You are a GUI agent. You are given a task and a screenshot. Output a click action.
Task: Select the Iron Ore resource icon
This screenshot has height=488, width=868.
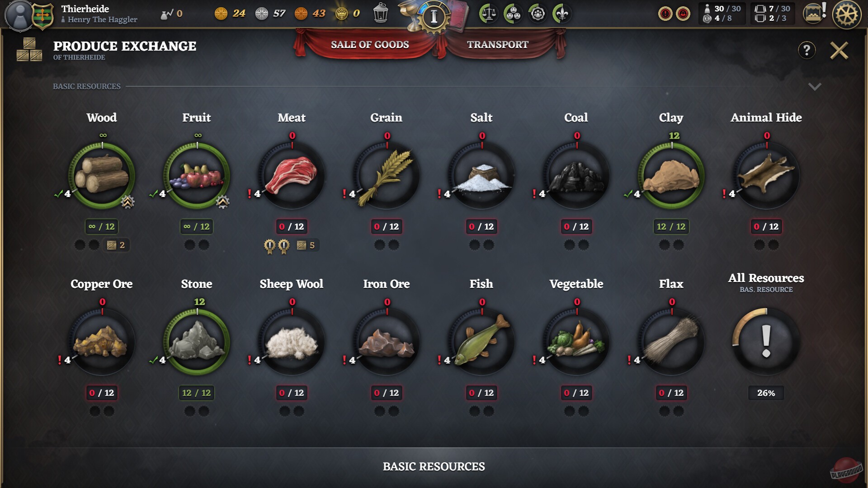(387, 342)
